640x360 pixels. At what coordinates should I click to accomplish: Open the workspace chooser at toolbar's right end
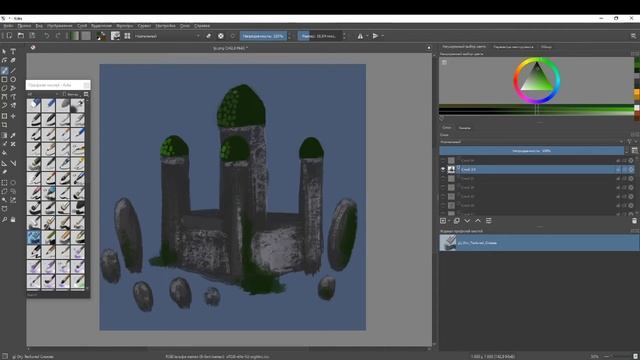point(633,36)
